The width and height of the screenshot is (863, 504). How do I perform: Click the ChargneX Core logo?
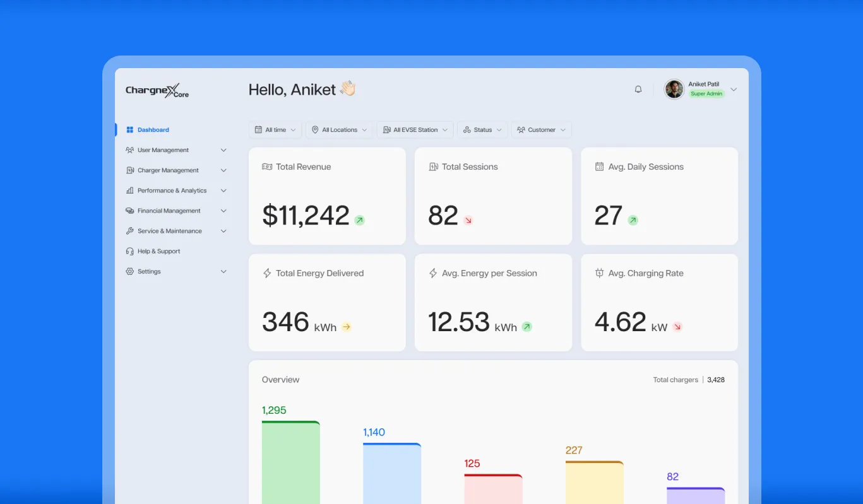click(157, 91)
